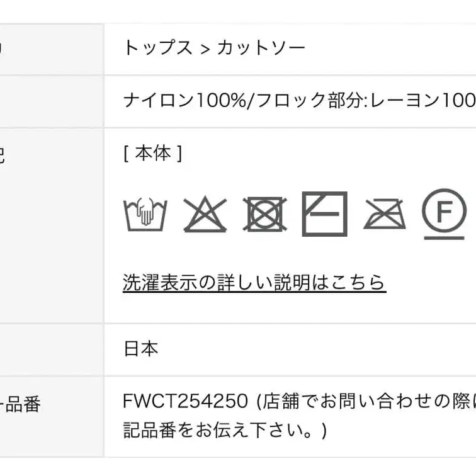Click the 品番 row header label
Screen dimensions: 476x476
pos(24,404)
